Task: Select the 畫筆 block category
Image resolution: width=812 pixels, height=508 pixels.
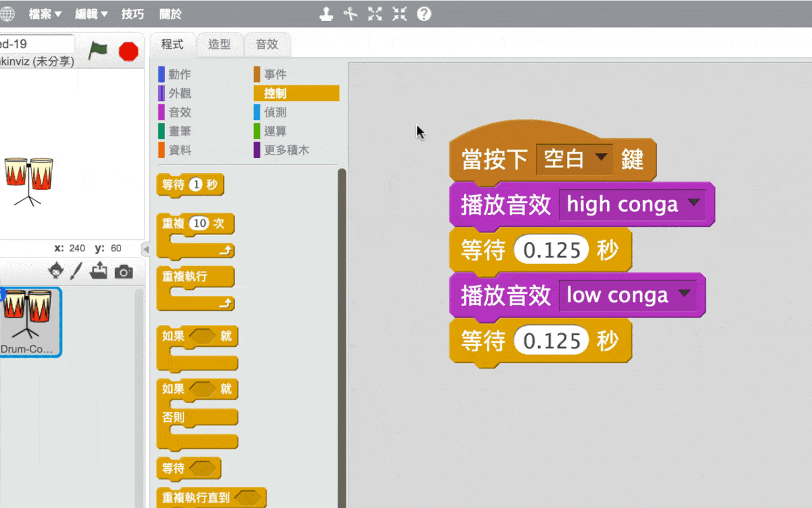Action: (x=179, y=131)
